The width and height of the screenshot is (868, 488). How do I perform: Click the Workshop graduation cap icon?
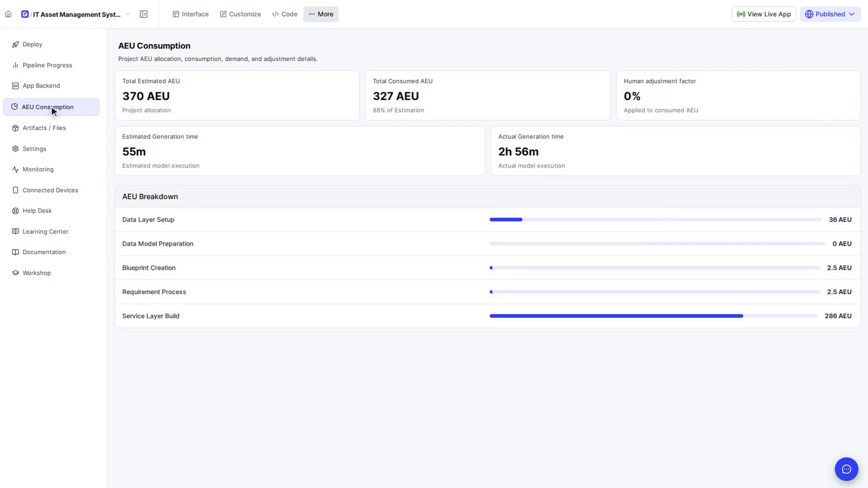[15, 273]
